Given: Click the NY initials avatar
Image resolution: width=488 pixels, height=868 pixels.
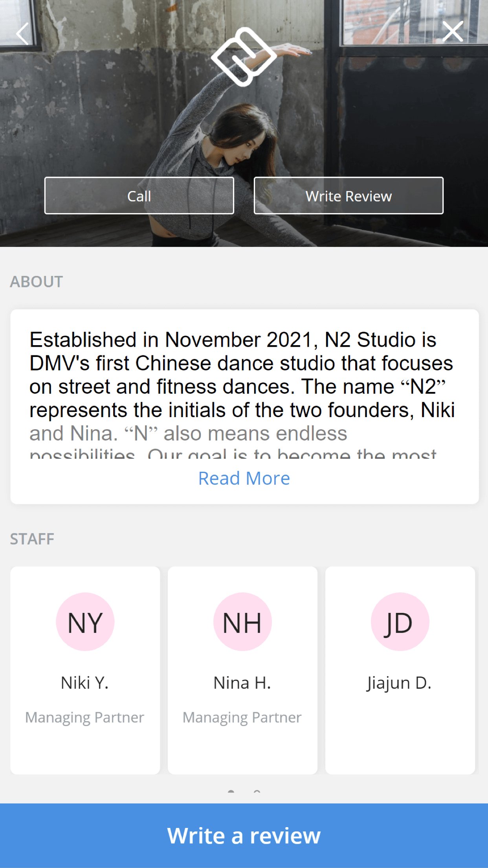Looking at the screenshot, I should pyautogui.click(x=85, y=621).
